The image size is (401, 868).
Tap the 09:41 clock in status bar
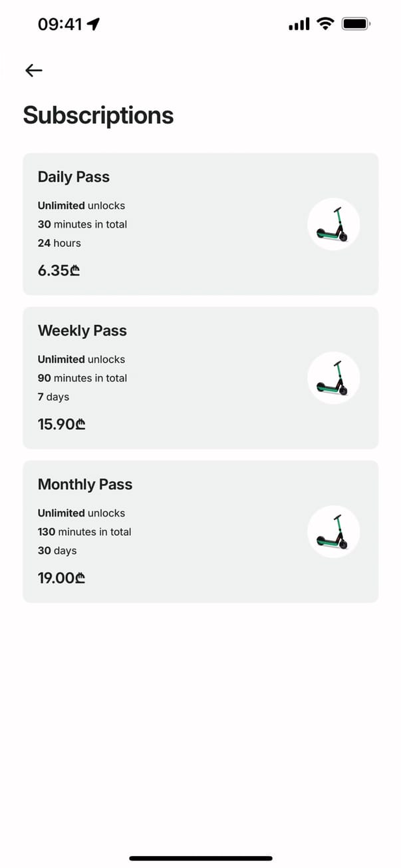point(60,25)
